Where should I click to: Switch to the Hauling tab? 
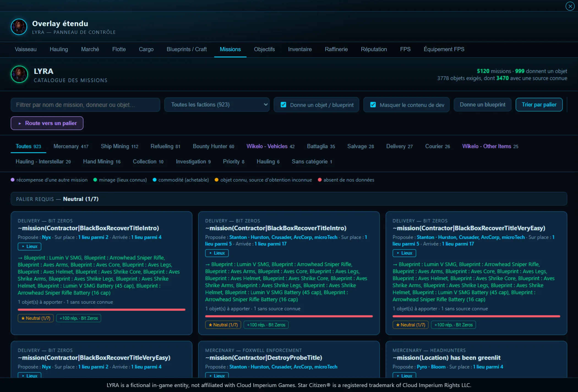(59, 49)
